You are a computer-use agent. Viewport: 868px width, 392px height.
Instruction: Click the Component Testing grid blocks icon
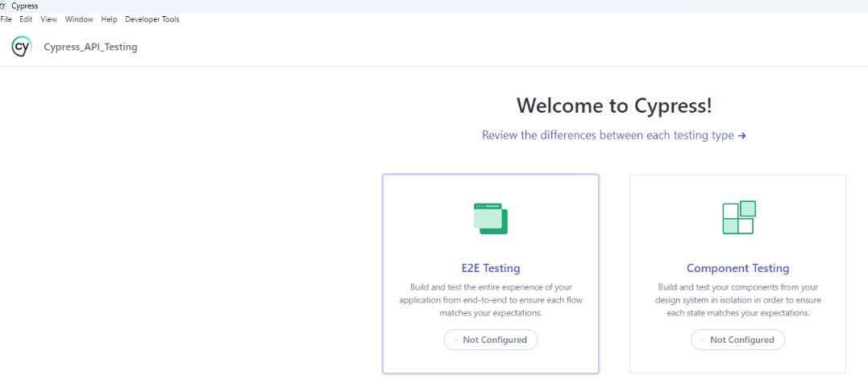click(739, 217)
